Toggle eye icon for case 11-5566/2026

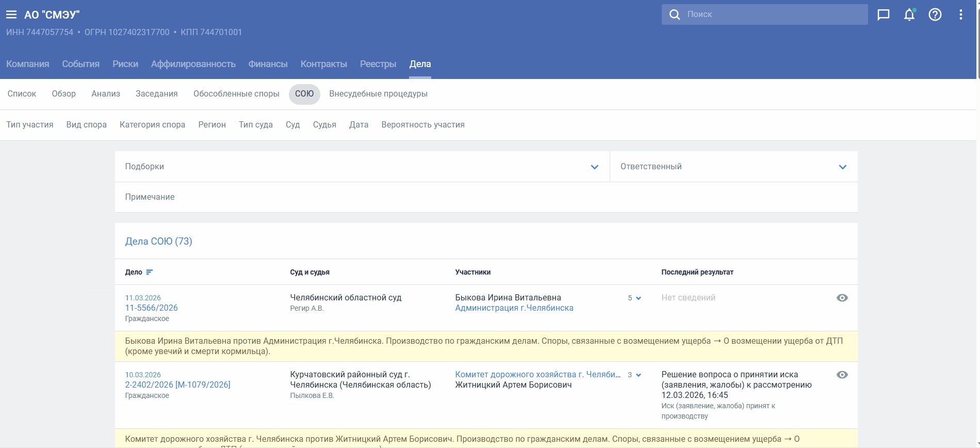coord(842,298)
